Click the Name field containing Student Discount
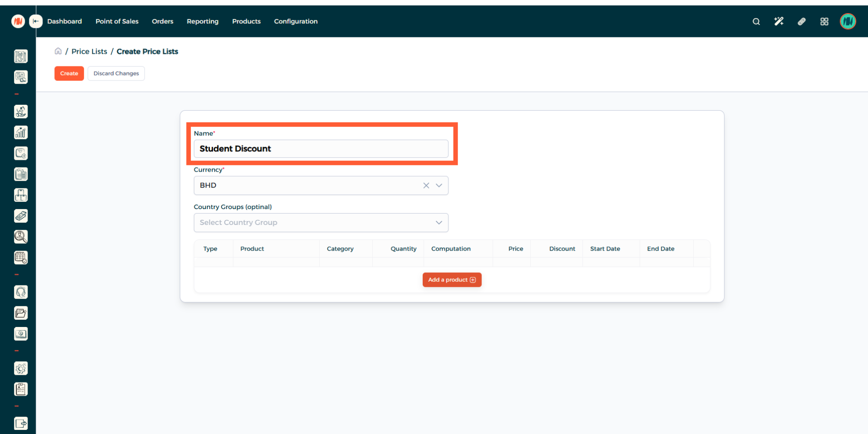Screen dimensions: 868x434 321,149
